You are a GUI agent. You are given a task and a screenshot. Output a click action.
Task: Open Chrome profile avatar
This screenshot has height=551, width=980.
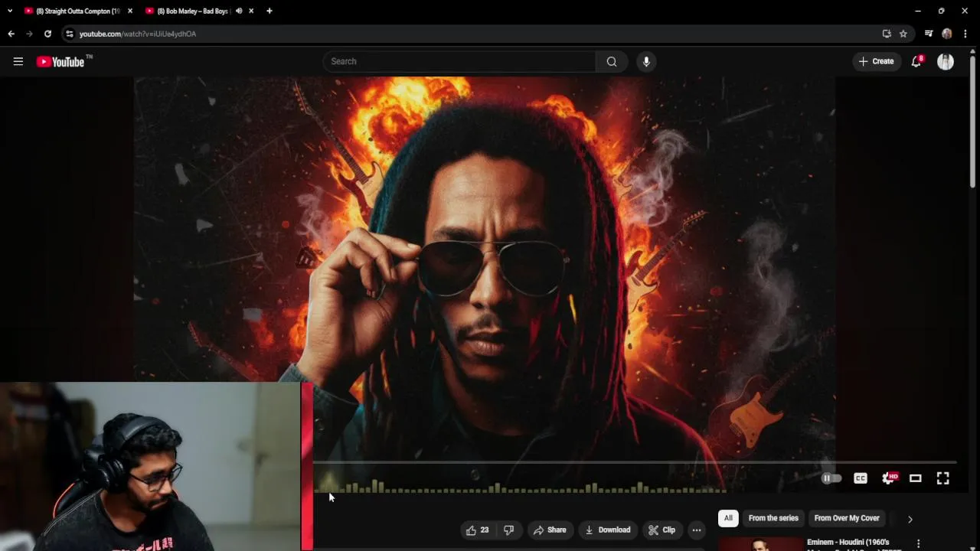947,34
